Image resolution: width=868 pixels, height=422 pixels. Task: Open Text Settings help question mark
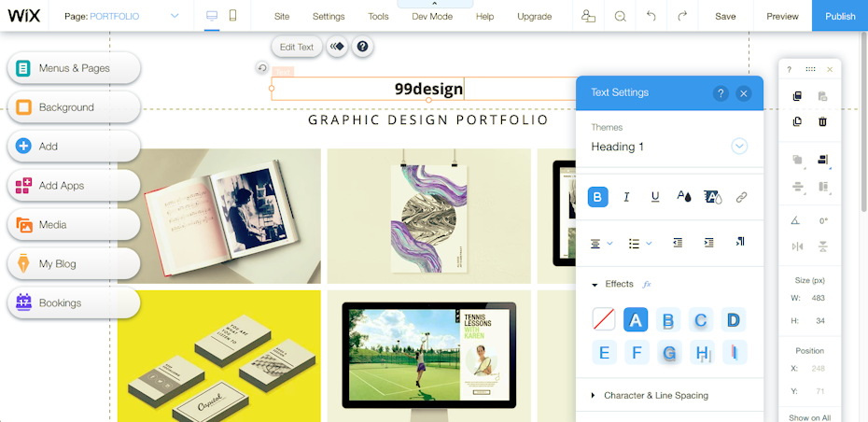point(721,93)
